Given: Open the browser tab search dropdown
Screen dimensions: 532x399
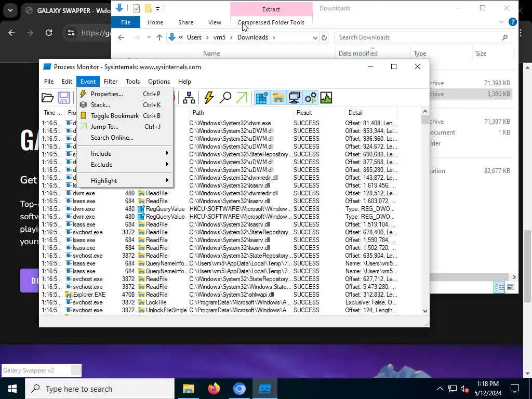Looking at the screenshot, I should pyautogui.click(x=10, y=10).
